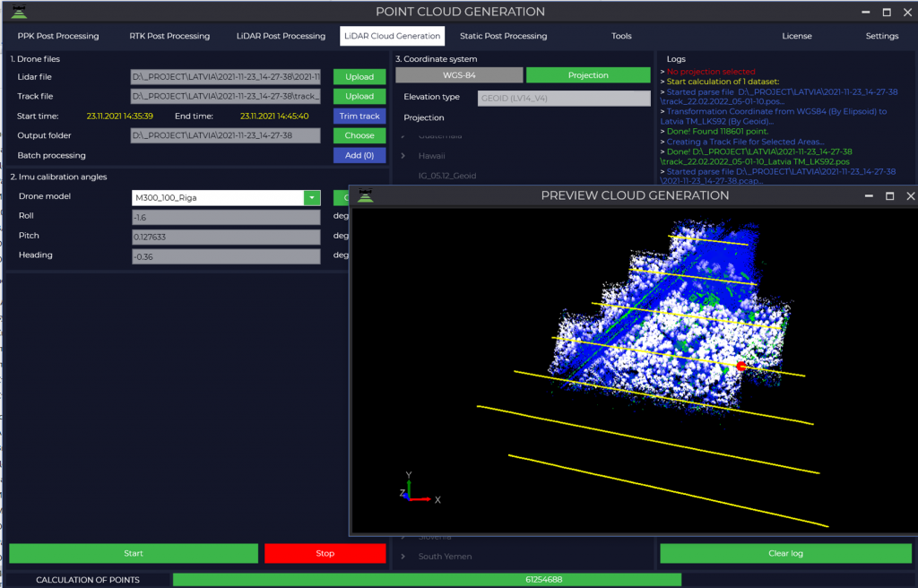
Task: Maximize the main Point Cloud Generation window
Action: point(887,12)
